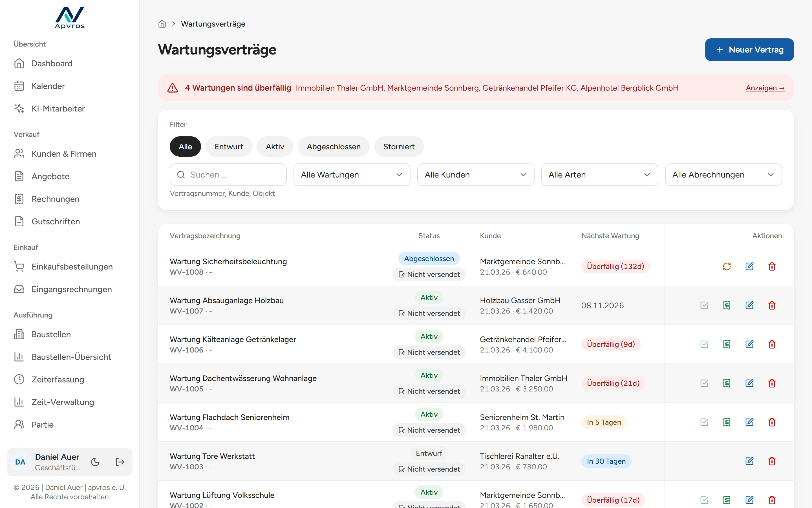
Task: Delete contract WV-1006 Kälteanlage Getränkelager
Action: pos(772,344)
